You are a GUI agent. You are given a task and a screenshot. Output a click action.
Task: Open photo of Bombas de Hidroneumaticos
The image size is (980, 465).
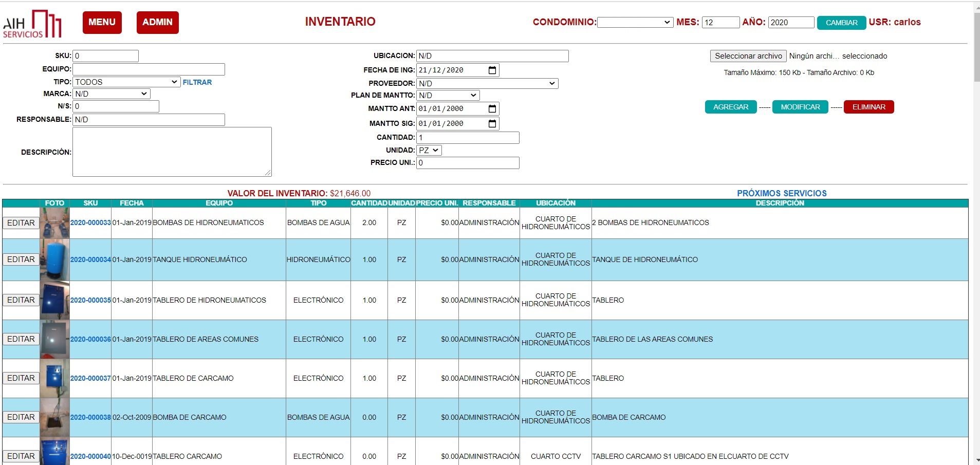(x=54, y=222)
